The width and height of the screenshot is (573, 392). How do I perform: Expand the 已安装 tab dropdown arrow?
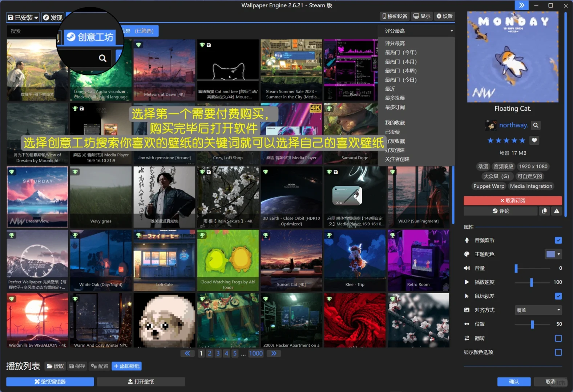pos(36,17)
